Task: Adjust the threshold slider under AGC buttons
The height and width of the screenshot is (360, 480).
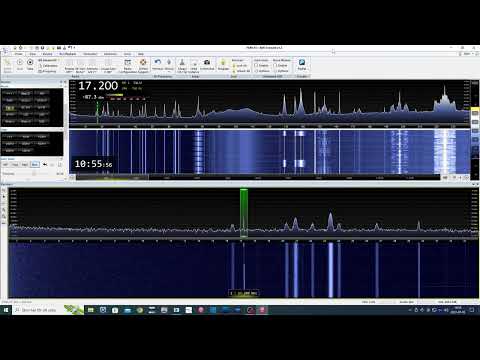Action: tap(34, 174)
